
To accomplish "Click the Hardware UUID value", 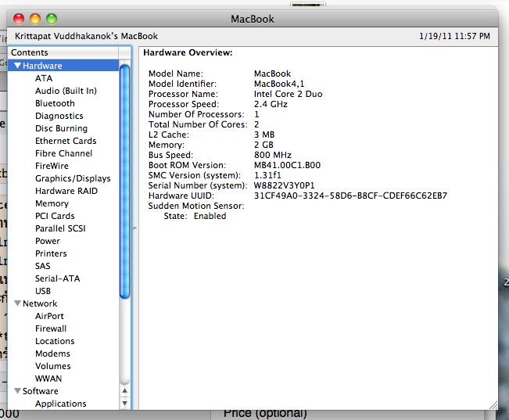I will click(350, 196).
